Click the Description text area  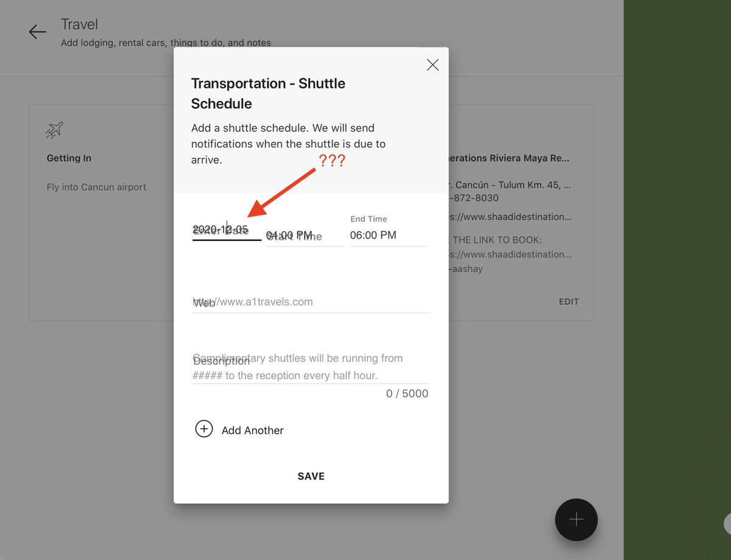(x=311, y=366)
